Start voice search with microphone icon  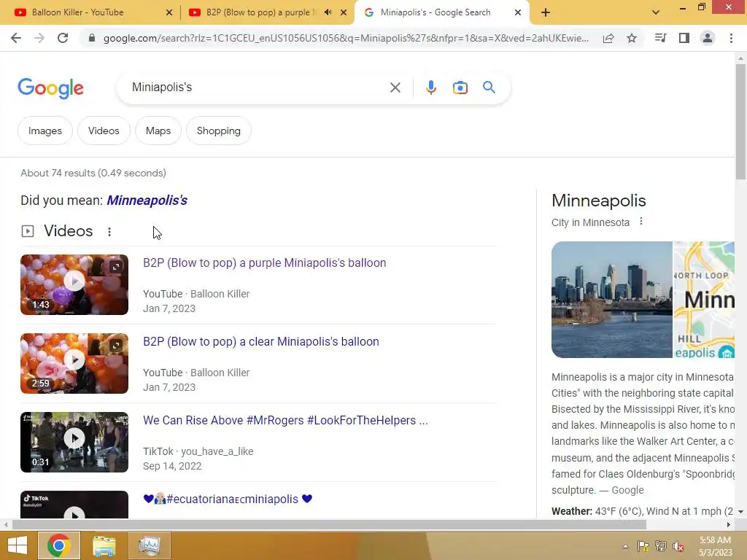pos(431,87)
